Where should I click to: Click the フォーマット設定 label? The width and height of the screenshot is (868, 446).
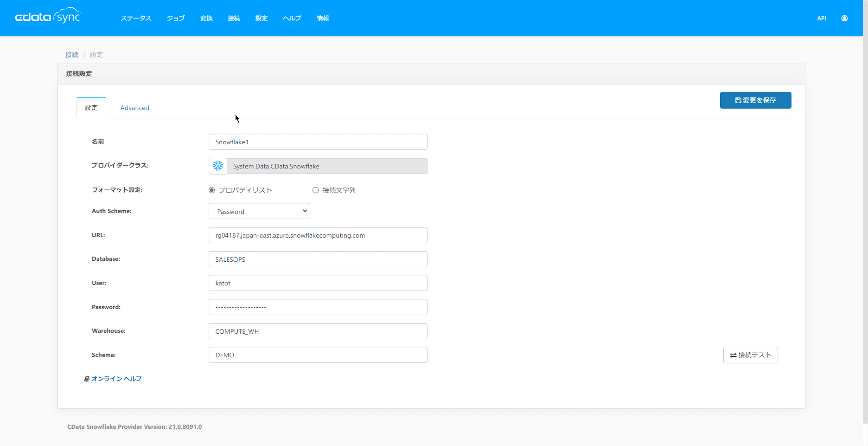[117, 190]
